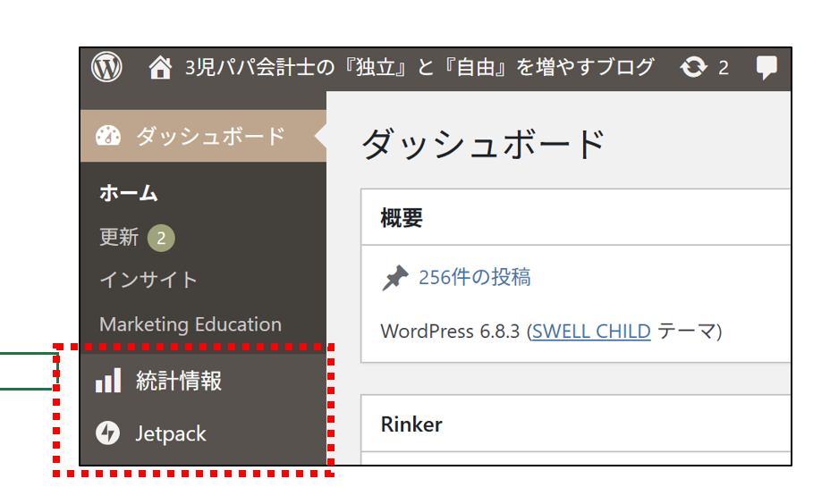Click the home icon beside site name
This screenshot has height=504, width=830.
coord(160,67)
